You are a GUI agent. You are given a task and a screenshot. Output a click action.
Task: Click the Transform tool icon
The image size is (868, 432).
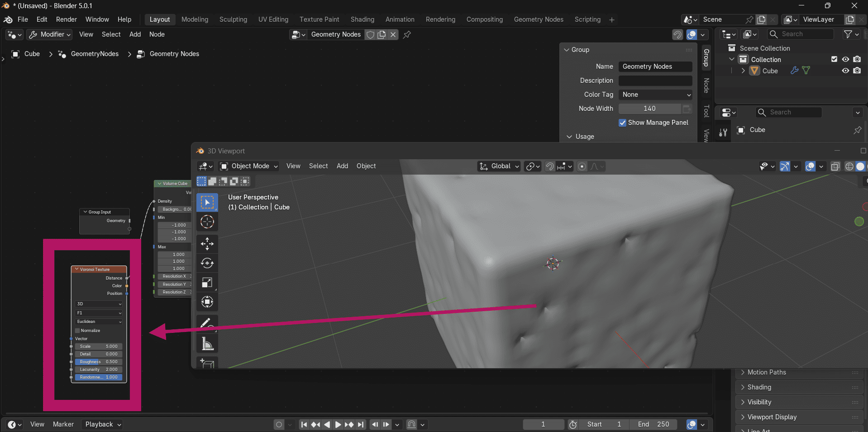click(207, 302)
